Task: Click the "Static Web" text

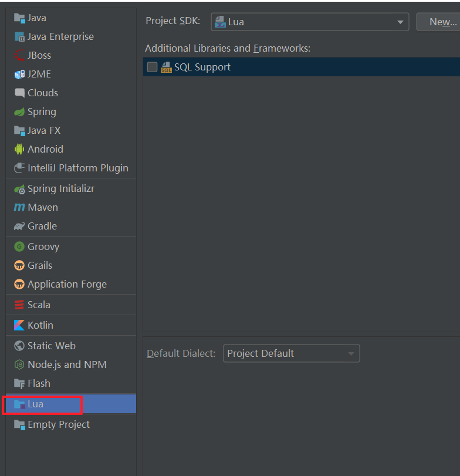Action: (x=52, y=346)
